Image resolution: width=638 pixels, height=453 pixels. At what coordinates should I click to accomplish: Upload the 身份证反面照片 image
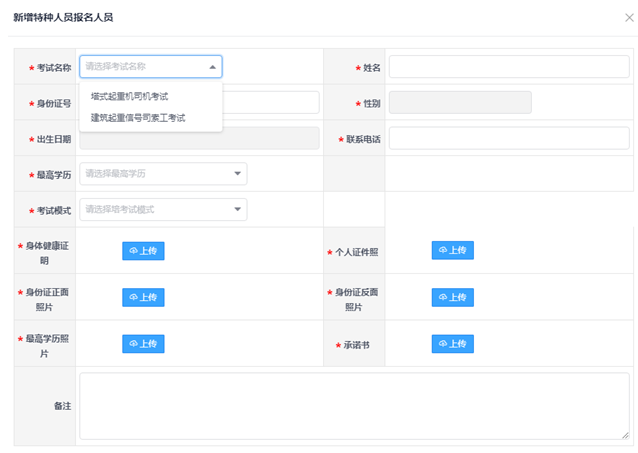point(452,297)
